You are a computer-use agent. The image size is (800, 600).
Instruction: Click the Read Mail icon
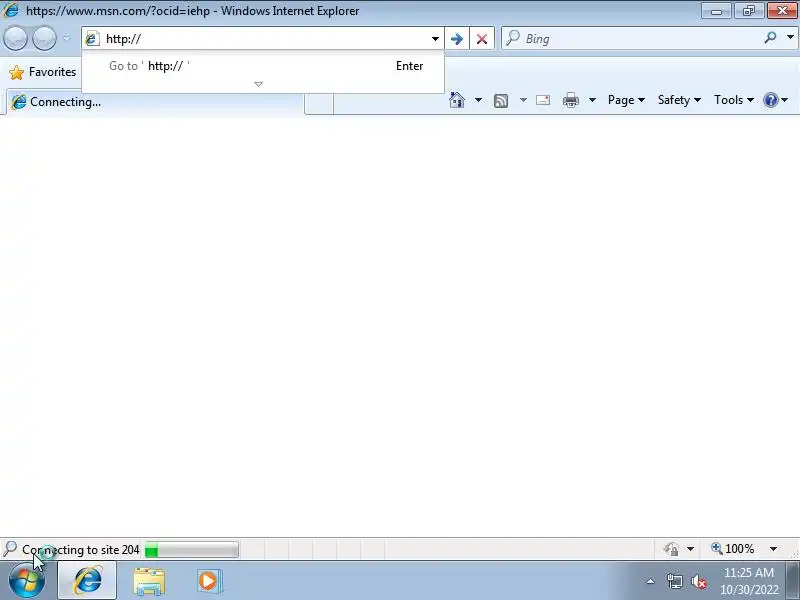point(543,100)
